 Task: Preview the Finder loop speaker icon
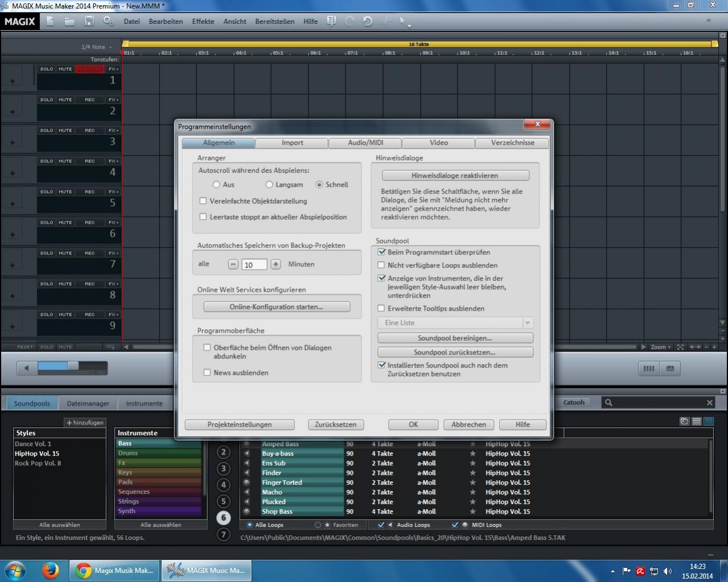(x=247, y=473)
